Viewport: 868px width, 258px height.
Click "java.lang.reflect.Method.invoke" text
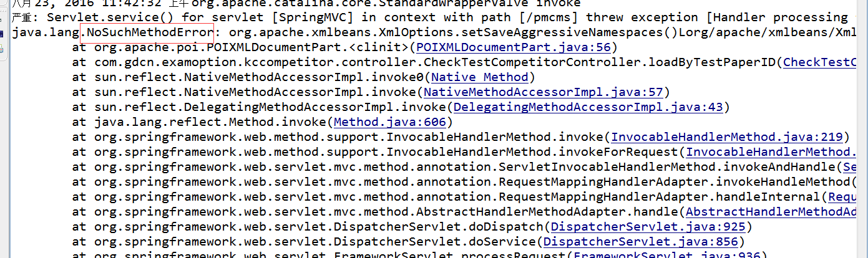[210, 122]
